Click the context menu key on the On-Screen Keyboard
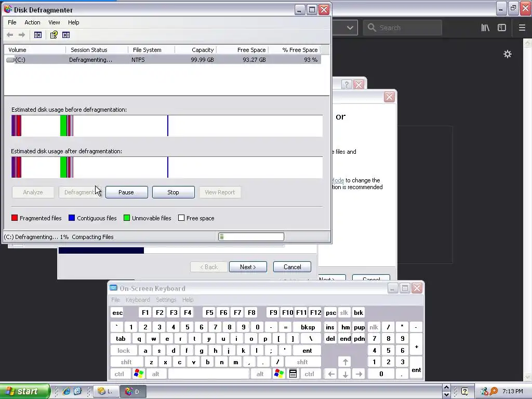The image size is (532, 399). pyautogui.click(x=293, y=374)
